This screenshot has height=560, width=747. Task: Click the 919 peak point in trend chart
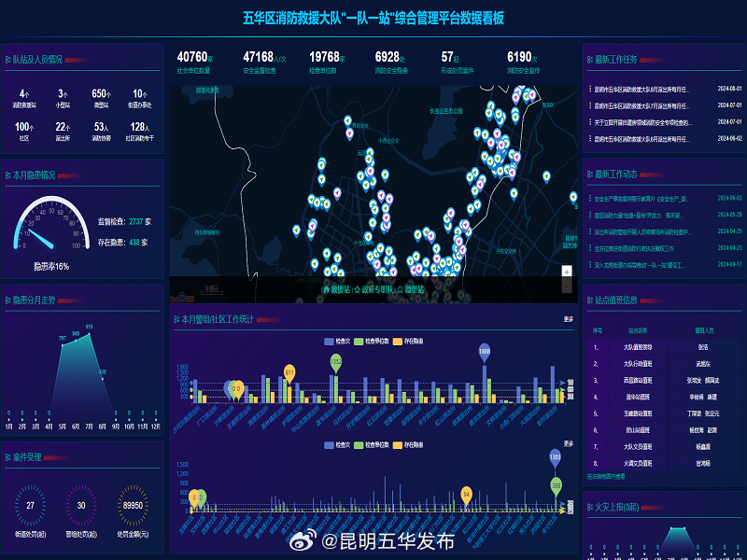tap(89, 329)
